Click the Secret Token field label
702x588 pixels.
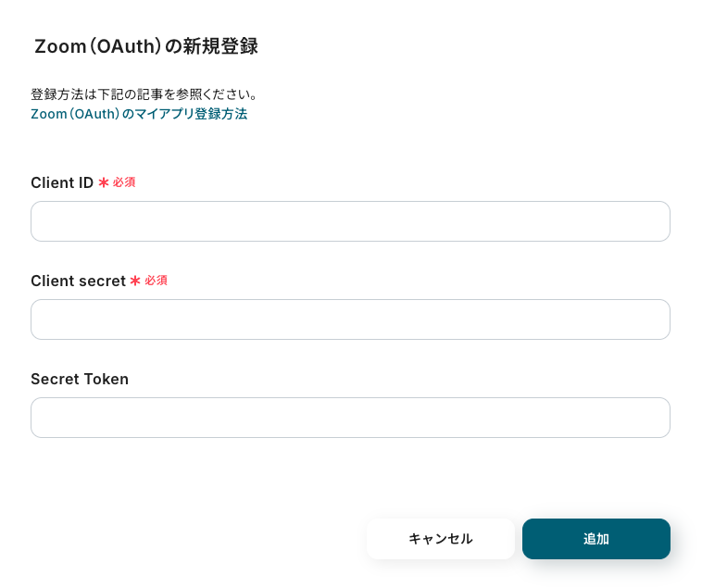80,379
